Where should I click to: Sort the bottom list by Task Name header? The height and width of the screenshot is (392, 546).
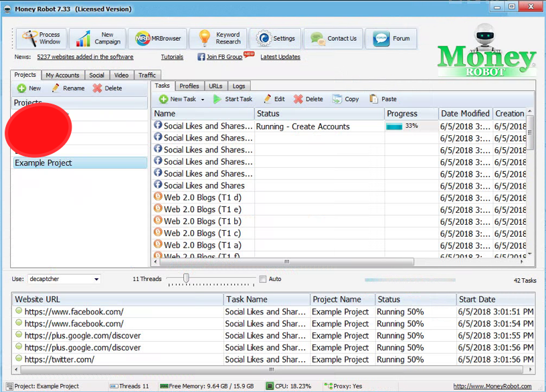(267, 300)
